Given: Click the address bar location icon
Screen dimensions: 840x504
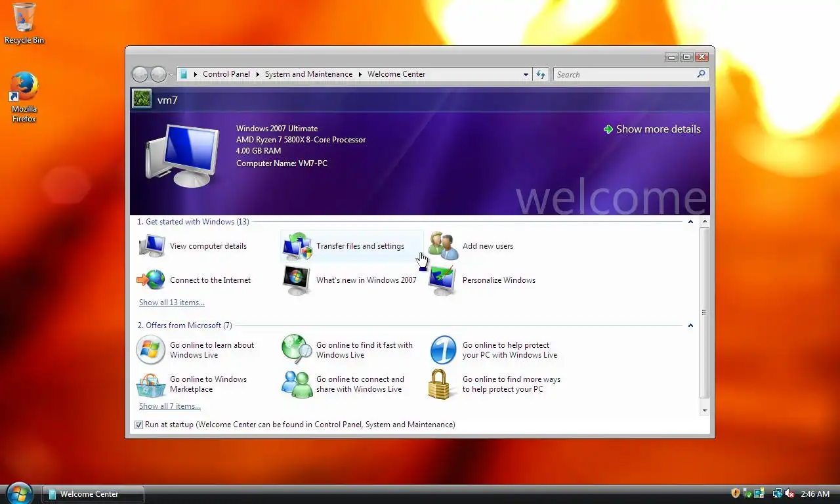Looking at the screenshot, I should point(184,74).
